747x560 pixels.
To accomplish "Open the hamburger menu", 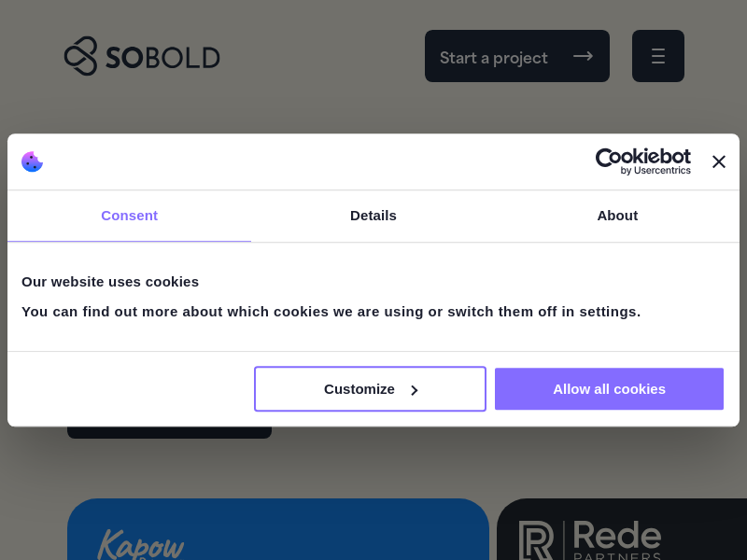I will click(x=658, y=56).
